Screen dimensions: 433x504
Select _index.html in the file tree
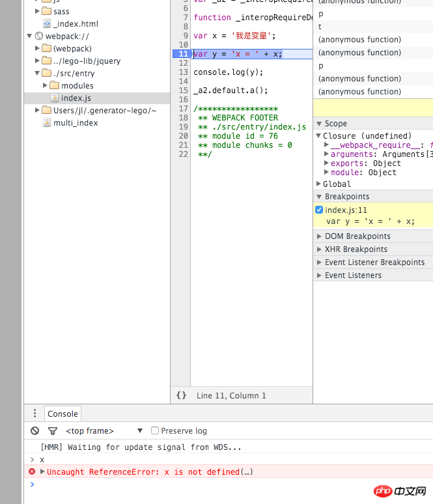click(77, 24)
